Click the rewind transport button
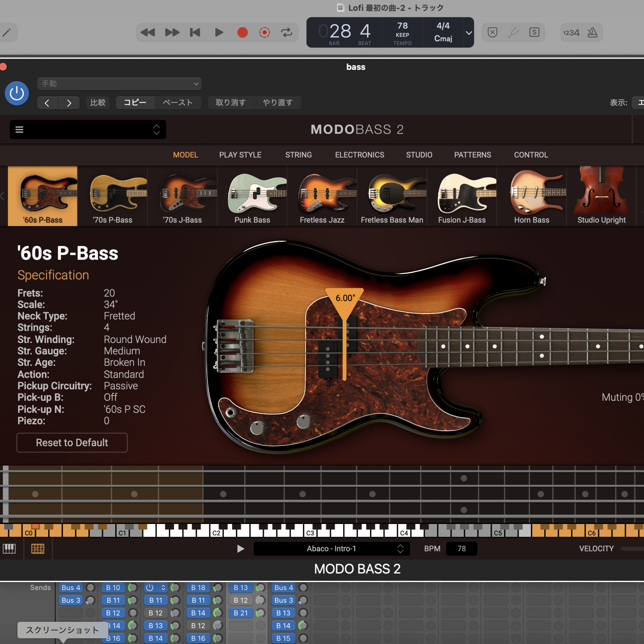Image resolution: width=644 pixels, height=644 pixels. coord(148,32)
